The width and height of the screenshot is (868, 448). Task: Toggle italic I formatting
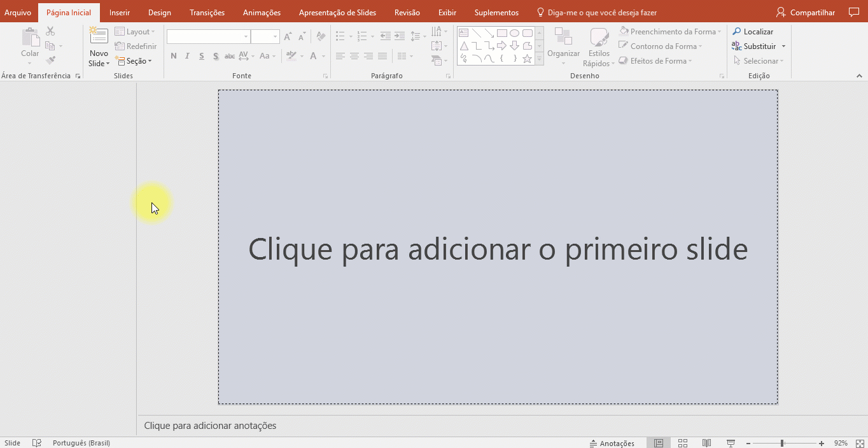(x=187, y=56)
